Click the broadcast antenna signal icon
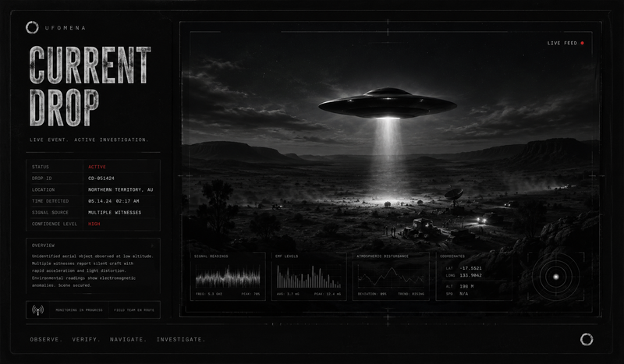 [37, 310]
